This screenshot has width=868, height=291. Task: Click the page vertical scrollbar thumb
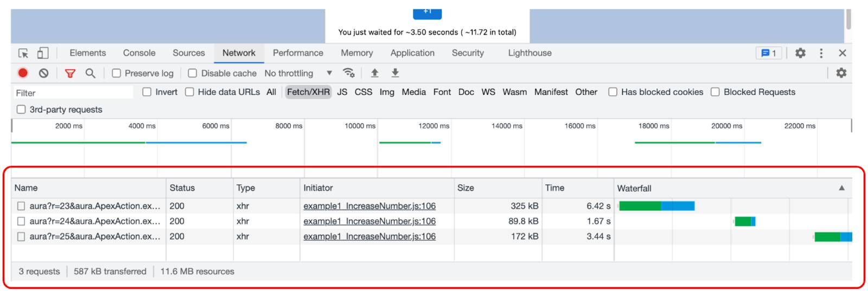coord(848,19)
